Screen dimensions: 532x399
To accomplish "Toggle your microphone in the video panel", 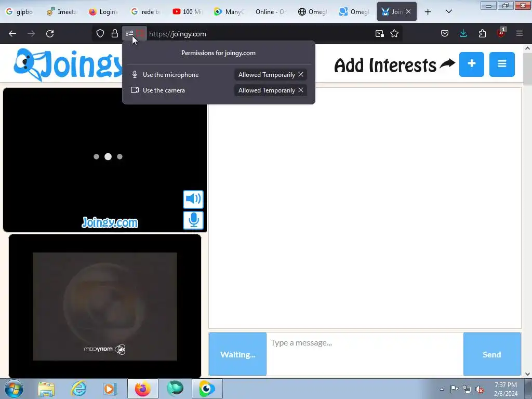I will [x=193, y=220].
